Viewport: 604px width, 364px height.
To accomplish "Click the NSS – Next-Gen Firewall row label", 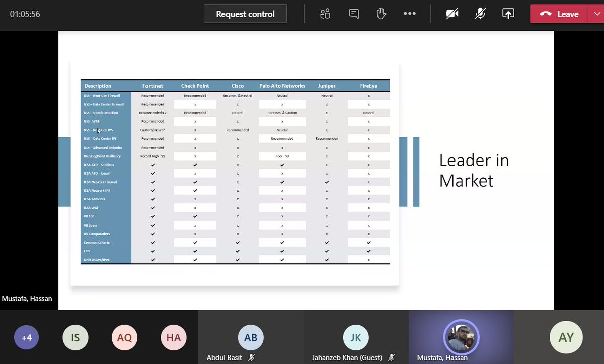I will (x=102, y=95).
